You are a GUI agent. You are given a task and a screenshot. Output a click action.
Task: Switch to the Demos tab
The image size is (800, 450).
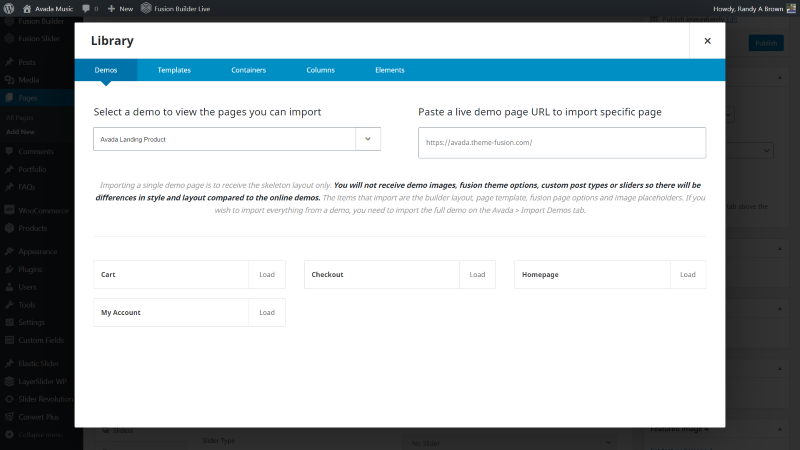(x=106, y=70)
